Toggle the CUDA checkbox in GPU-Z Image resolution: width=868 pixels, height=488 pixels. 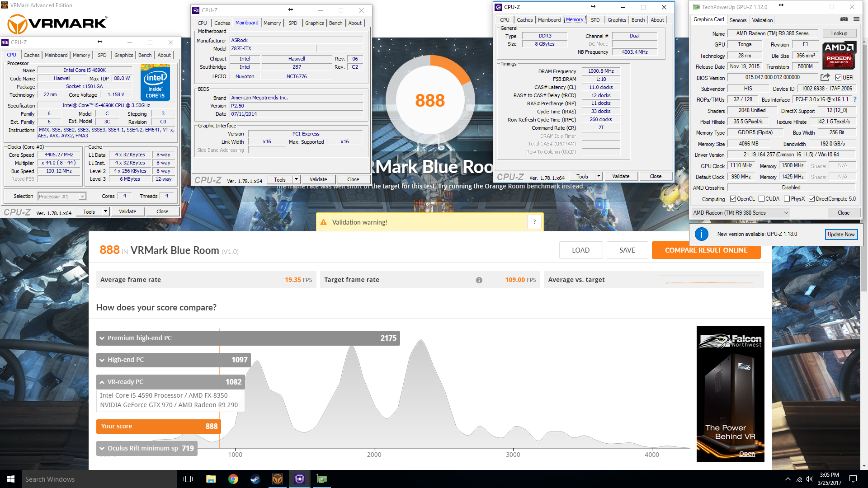pos(761,199)
